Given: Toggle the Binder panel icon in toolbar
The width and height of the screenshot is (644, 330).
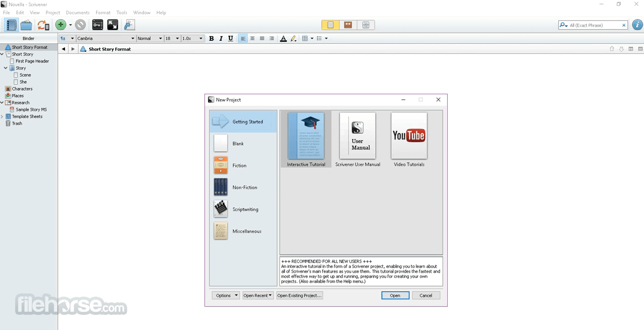Looking at the screenshot, I should click(x=11, y=25).
